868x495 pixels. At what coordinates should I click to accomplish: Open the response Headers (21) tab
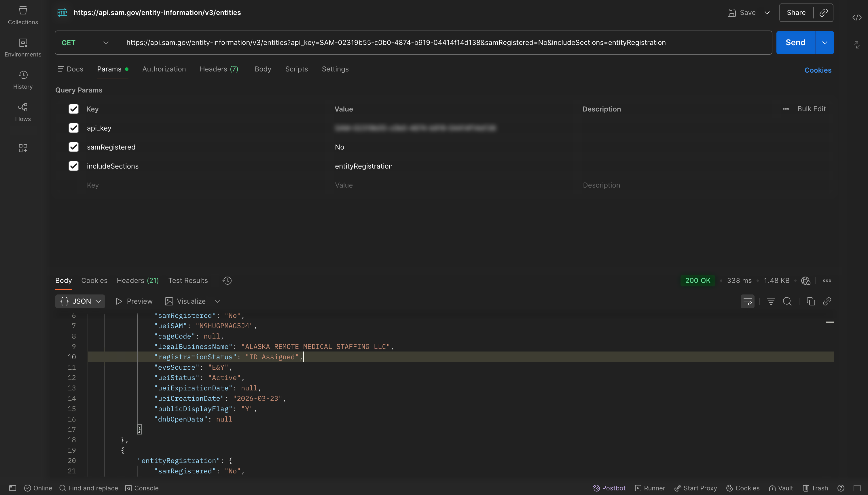tap(138, 280)
